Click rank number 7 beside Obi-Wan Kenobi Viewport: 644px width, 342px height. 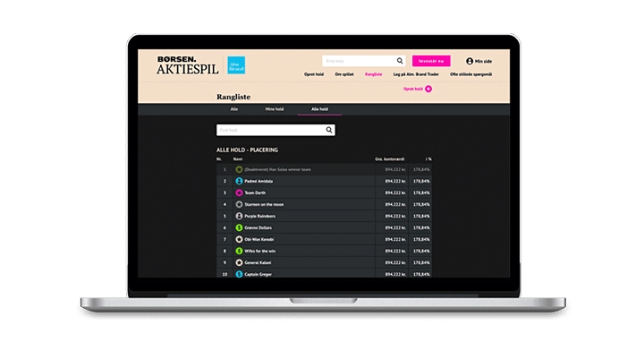click(x=225, y=239)
